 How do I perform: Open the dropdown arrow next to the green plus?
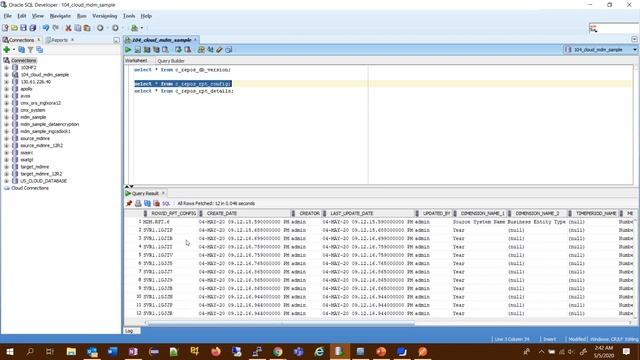point(13,49)
